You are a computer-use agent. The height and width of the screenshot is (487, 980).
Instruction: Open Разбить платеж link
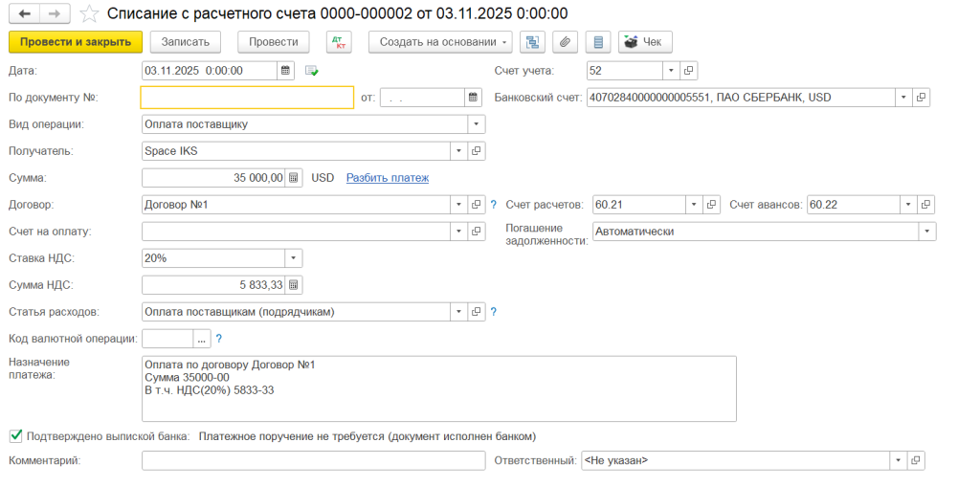(x=388, y=178)
